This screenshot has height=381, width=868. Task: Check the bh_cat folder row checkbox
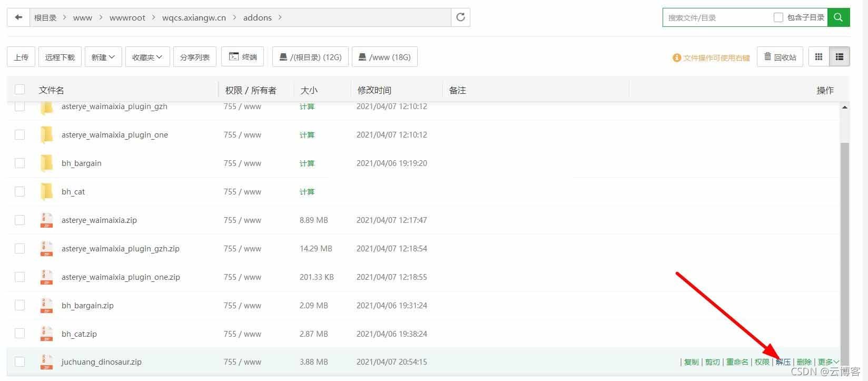pos(20,191)
